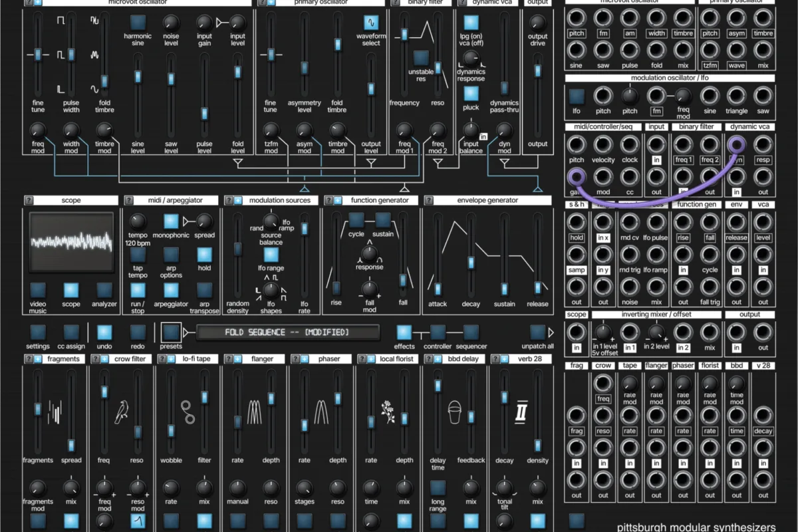Open help for the midi / arpeggiator panel
The width and height of the screenshot is (798, 532).
[x=128, y=199]
